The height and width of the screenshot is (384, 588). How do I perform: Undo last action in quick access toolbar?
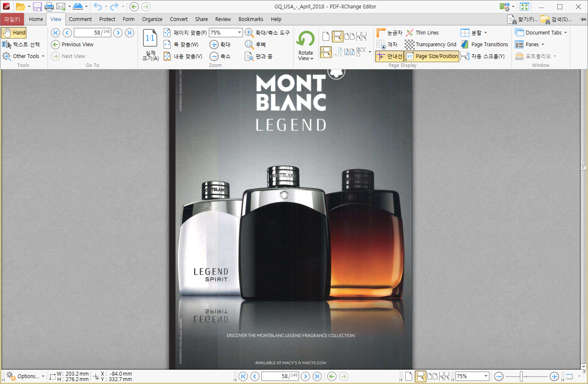98,6
